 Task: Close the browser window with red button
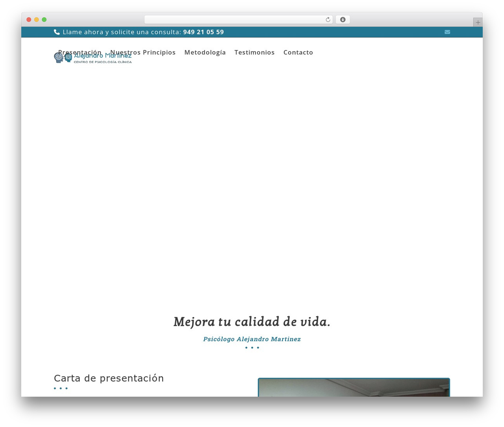tap(29, 20)
